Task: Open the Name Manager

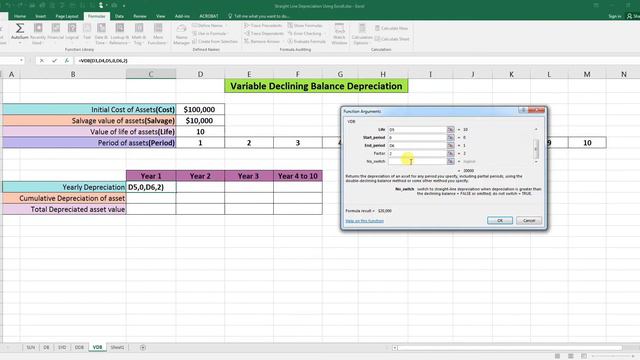Action: click(x=181, y=34)
